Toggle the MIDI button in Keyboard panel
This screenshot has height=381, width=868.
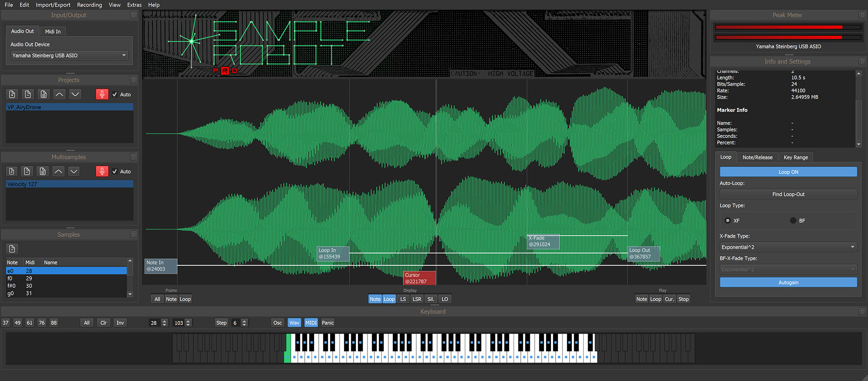(x=311, y=323)
